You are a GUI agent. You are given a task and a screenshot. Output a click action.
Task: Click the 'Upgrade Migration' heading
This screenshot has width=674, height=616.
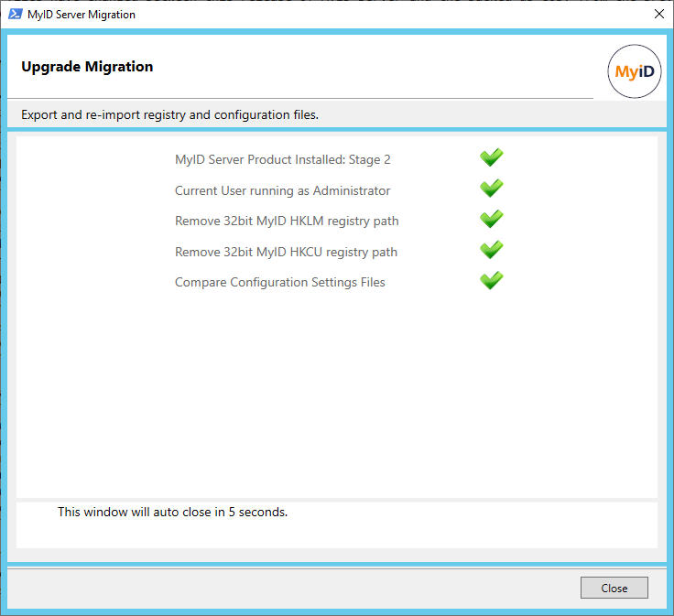pos(87,67)
